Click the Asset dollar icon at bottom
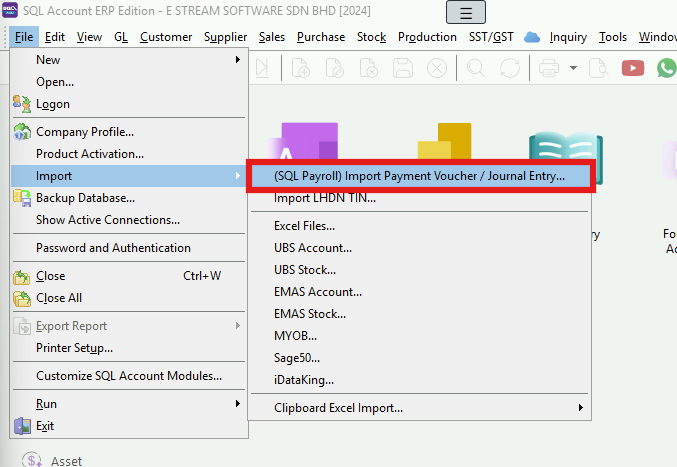The height and width of the screenshot is (467, 677). coord(32,460)
